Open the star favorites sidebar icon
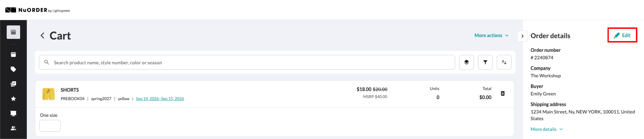The width and height of the screenshot is (644, 139). (x=13, y=99)
